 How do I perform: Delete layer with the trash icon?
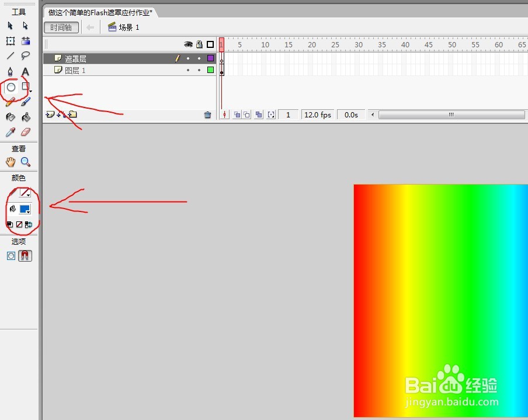pyautogui.click(x=208, y=115)
